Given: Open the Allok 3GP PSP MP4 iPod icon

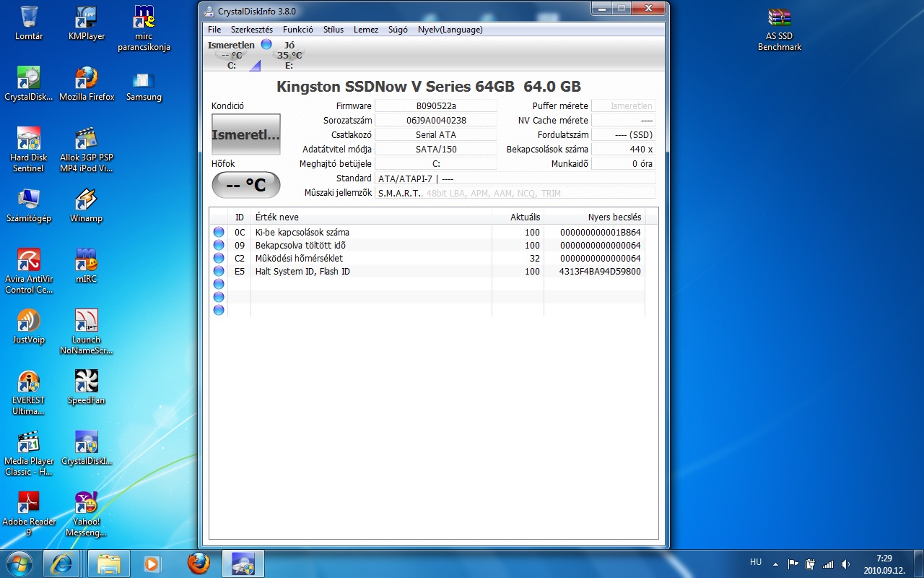Looking at the screenshot, I should 87,150.
